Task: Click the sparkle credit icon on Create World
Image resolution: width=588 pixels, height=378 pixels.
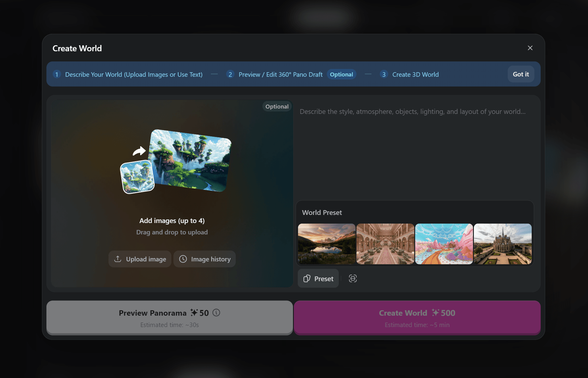Action: (435, 313)
